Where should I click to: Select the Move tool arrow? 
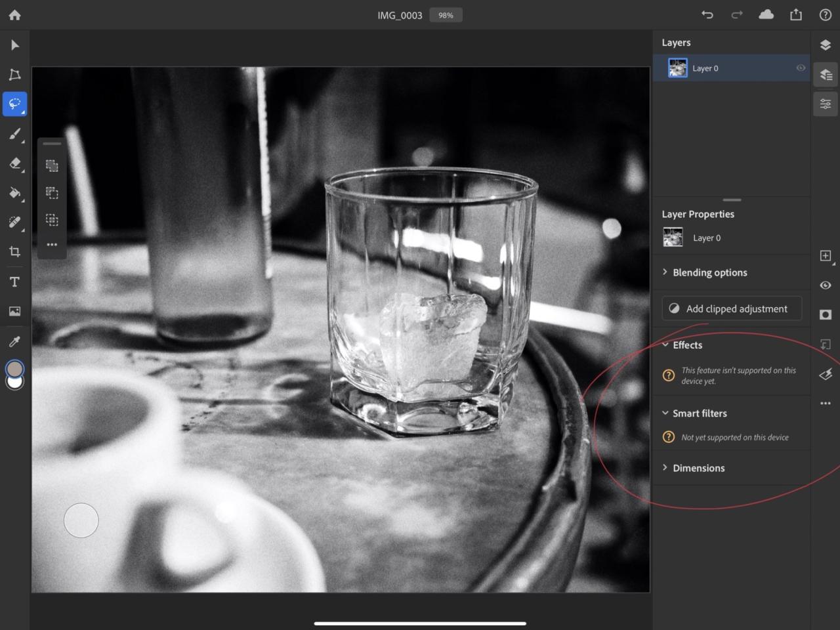tap(14, 45)
